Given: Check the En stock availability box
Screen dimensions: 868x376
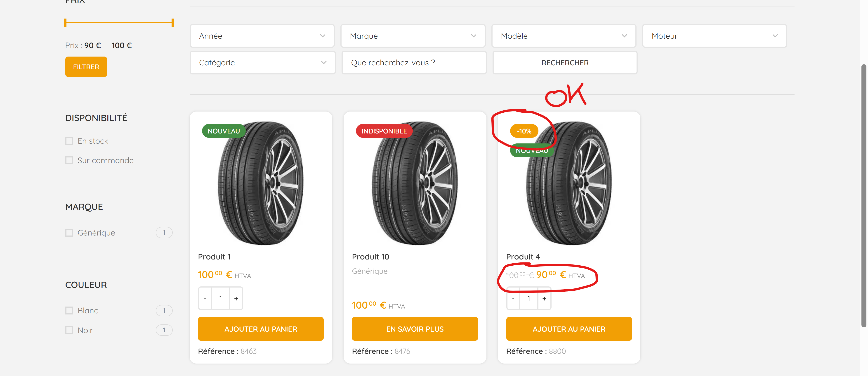Looking at the screenshot, I should coord(69,141).
